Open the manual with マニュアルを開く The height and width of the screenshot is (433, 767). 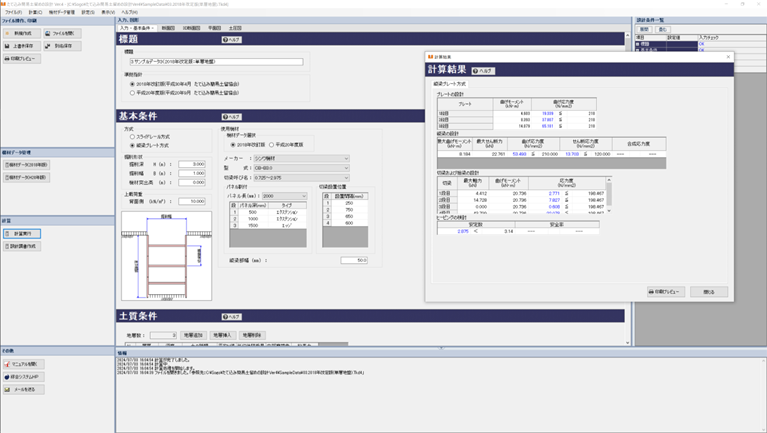(23, 365)
